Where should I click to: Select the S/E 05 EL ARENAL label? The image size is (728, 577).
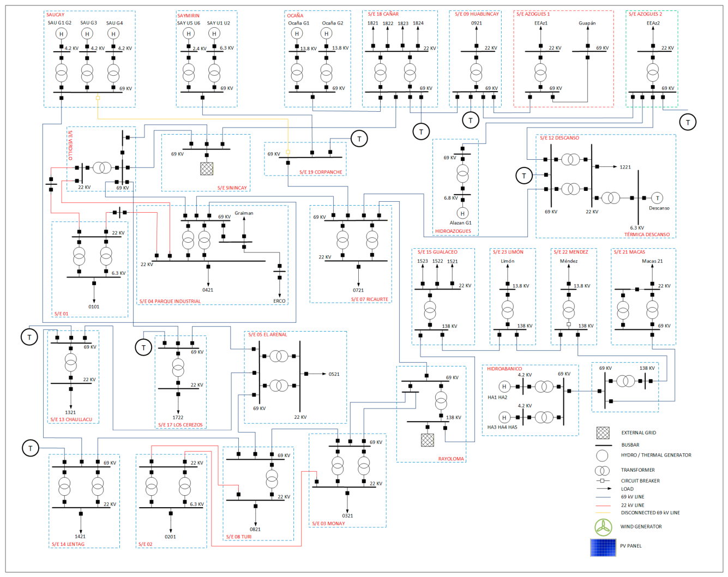tap(267, 334)
